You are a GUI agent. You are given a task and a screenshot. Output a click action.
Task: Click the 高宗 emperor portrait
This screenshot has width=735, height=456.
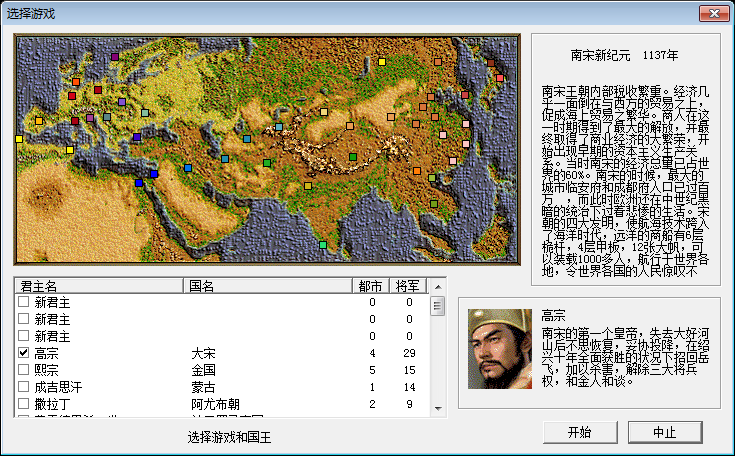500,349
